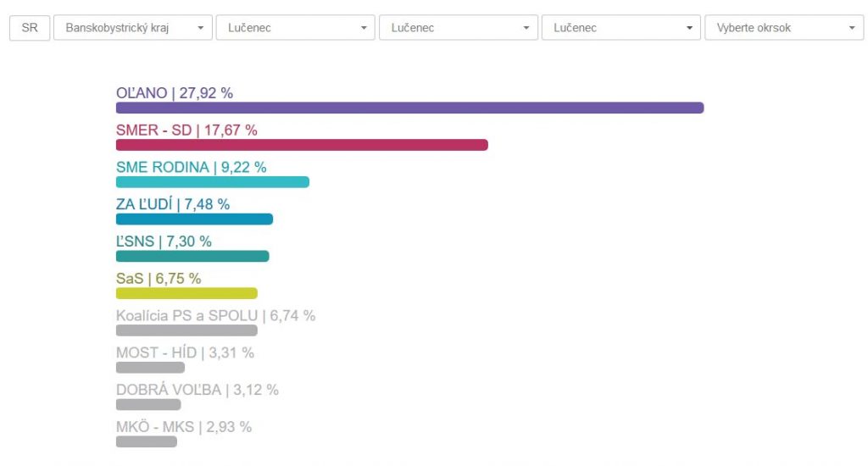This screenshot has height=466, width=868.
Task: Select the turquoise SME RODINA bar
Action: click(212, 182)
